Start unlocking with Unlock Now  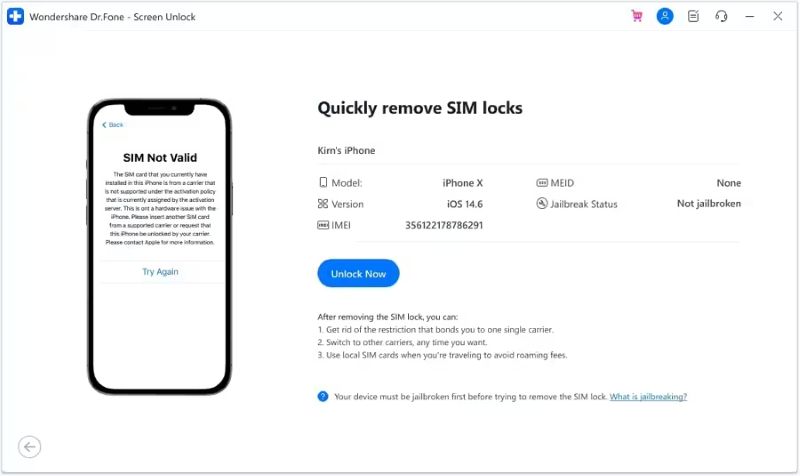pyautogui.click(x=358, y=273)
